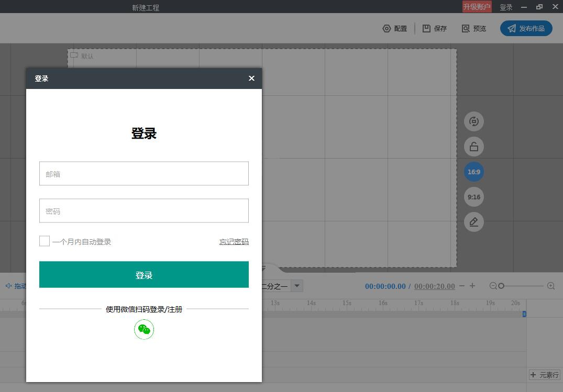Click the 忘记密码 link
This screenshot has height=392, width=563.
click(234, 242)
